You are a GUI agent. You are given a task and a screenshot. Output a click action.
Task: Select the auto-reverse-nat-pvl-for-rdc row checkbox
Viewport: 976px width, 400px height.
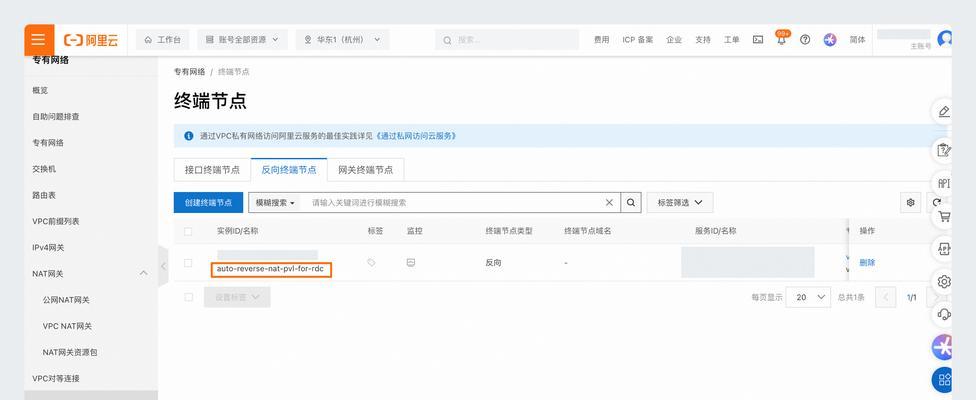(188, 263)
